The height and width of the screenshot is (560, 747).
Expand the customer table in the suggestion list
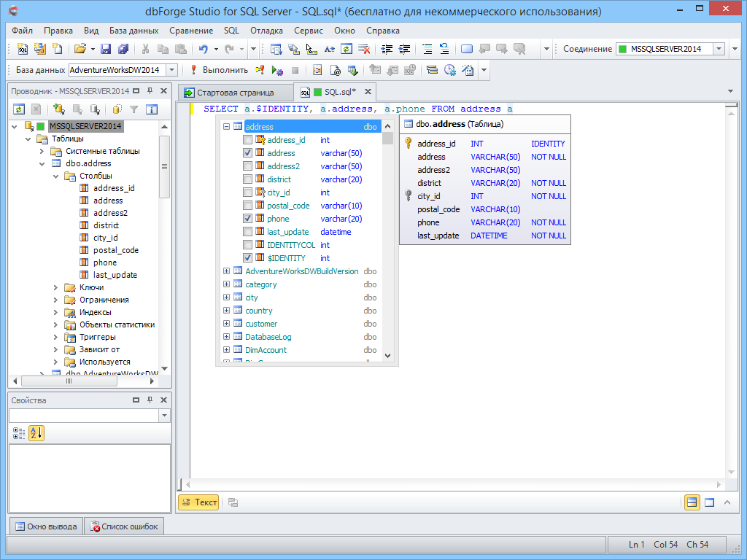[x=227, y=324]
